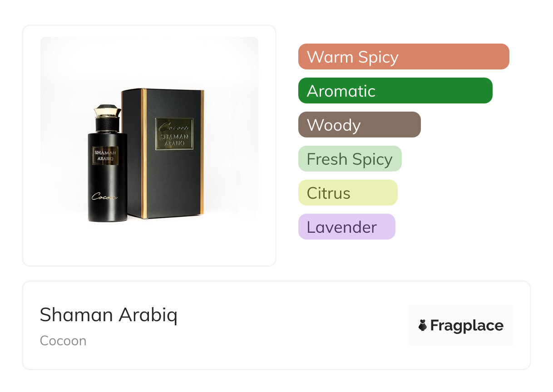The height and width of the screenshot is (392, 553).
Task: Click the Shaman Arabiq label on bottle
Action: coord(105,156)
